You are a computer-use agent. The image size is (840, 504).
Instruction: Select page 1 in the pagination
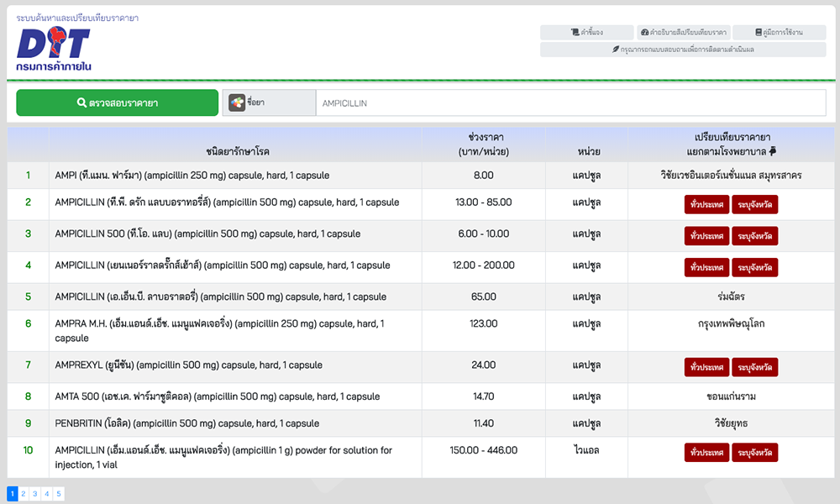click(x=13, y=493)
